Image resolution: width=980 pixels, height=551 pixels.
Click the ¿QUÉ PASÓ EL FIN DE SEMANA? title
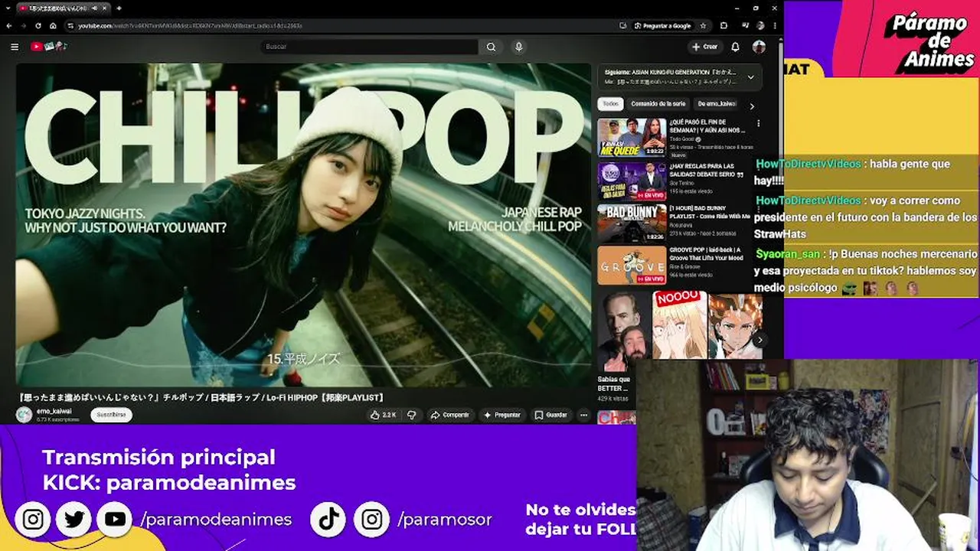707,126
